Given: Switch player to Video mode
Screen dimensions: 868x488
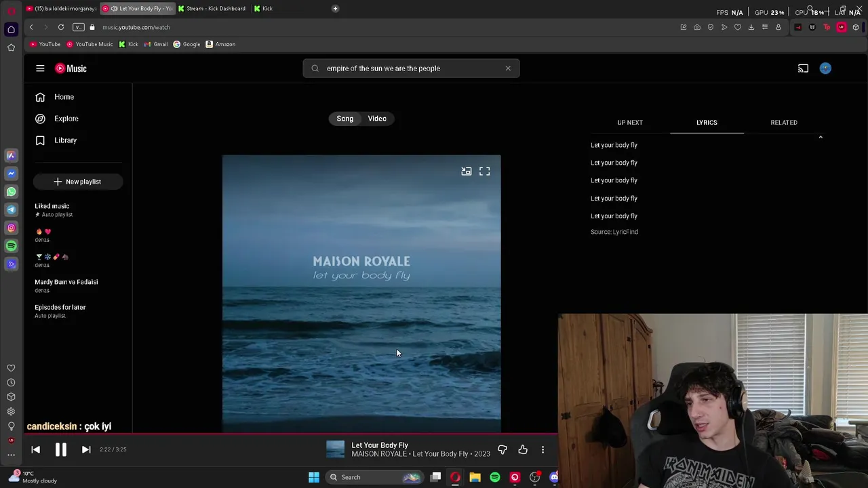Looking at the screenshot, I should point(377,119).
